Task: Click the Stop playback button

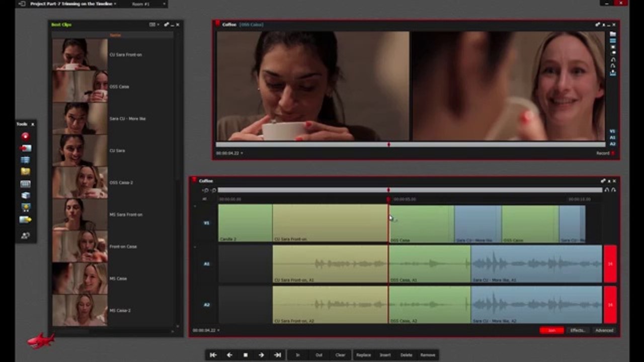Action: click(246, 355)
